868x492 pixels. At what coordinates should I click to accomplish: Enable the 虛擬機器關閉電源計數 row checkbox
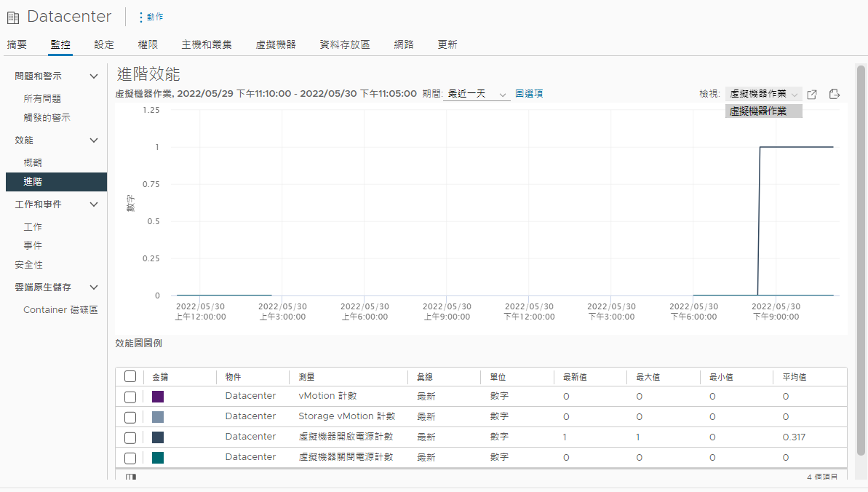[130, 458]
